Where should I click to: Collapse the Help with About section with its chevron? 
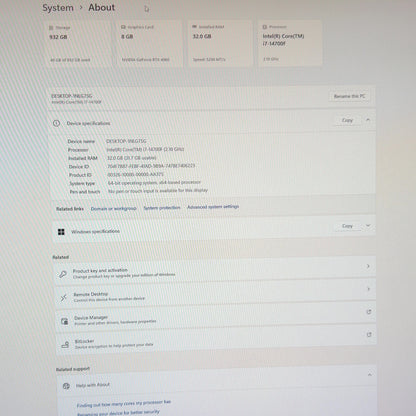(370, 375)
